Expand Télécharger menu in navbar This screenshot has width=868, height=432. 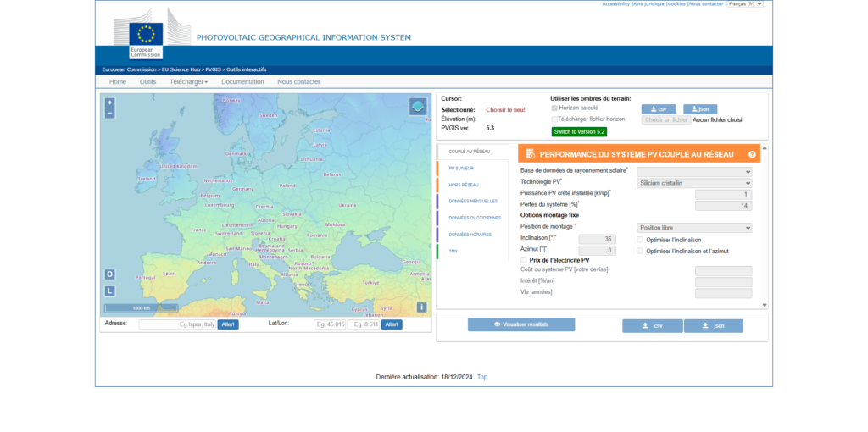189,82
